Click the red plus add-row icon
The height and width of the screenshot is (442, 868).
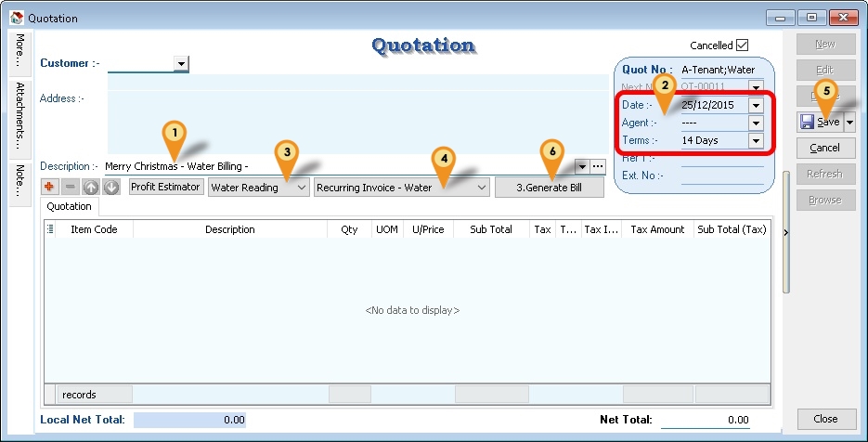click(x=51, y=188)
